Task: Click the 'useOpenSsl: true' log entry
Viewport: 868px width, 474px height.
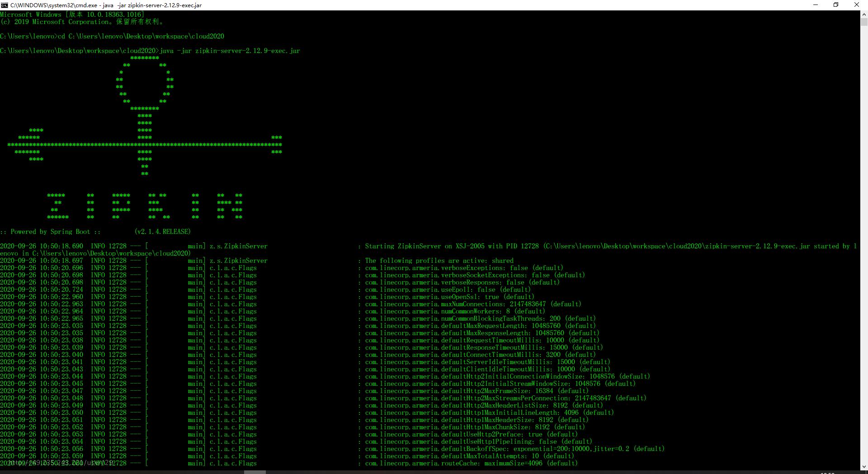Action: coord(450,297)
